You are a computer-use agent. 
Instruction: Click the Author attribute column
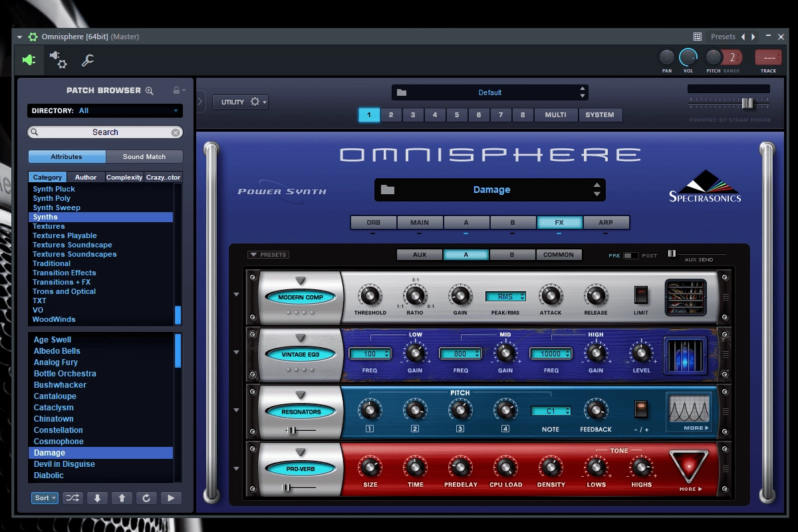(x=86, y=178)
